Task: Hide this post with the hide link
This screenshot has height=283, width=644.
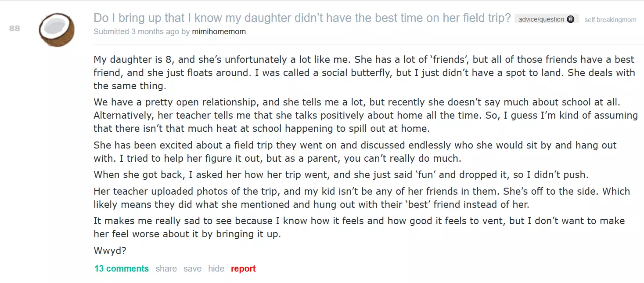Action: tap(216, 268)
